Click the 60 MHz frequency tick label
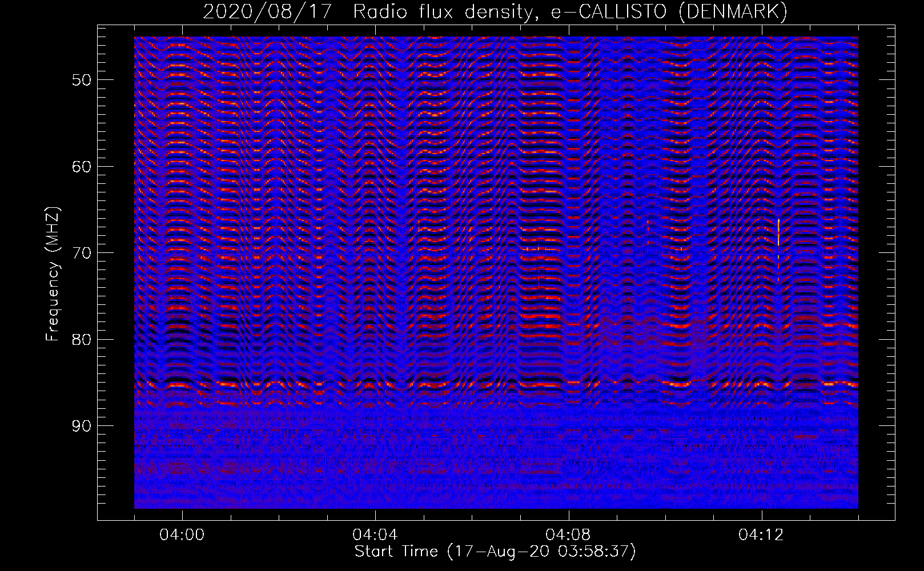The width and height of the screenshot is (924, 571). tap(81, 166)
